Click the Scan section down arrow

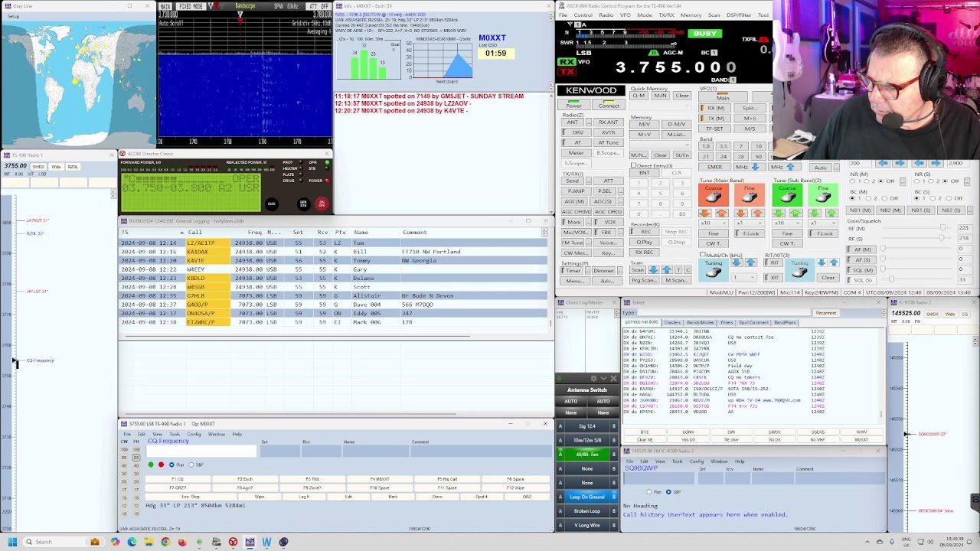pos(653,269)
